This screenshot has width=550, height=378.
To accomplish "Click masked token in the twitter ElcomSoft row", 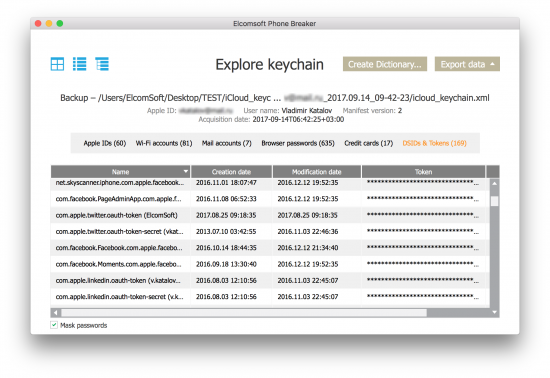I will coord(423,215).
